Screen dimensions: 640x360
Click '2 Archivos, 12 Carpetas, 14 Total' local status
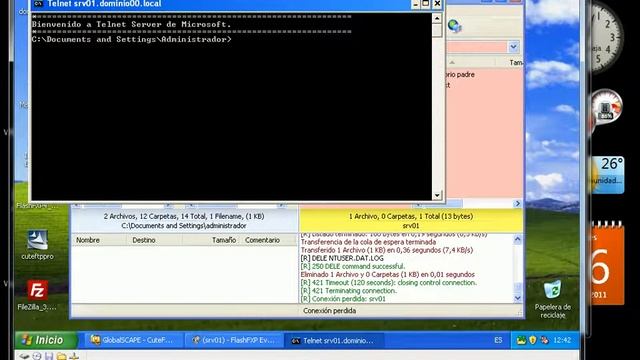(x=184, y=216)
